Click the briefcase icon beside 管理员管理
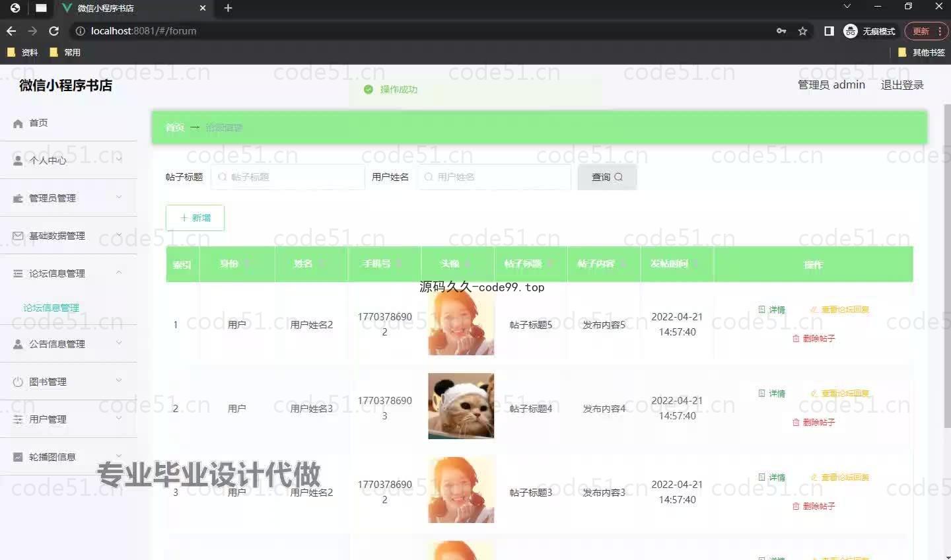951x560 pixels. pyautogui.click(x=18, y=198)
